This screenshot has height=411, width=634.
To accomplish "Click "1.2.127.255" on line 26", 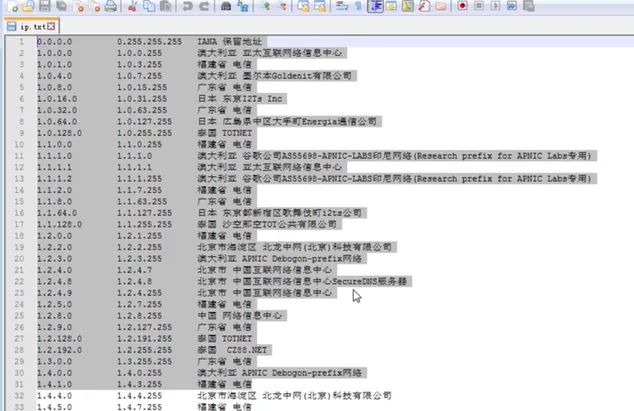I will tap(145, 327).
